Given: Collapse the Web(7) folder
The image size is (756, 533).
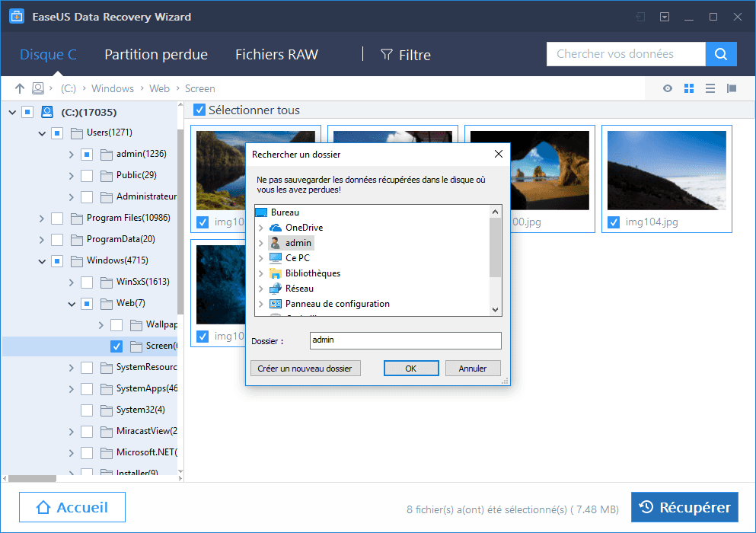Looking at the screenshot, I should [72, 304].
